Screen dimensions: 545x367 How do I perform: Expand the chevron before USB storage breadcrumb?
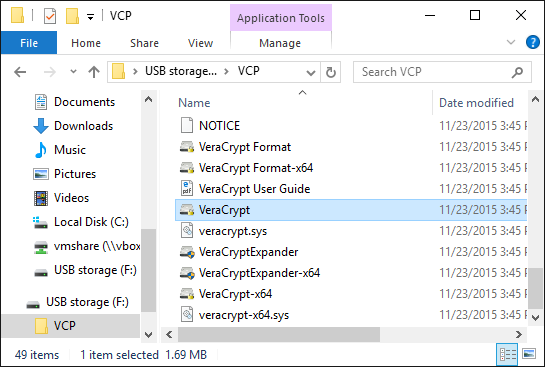pyautogui.click(x=135, y=72)
